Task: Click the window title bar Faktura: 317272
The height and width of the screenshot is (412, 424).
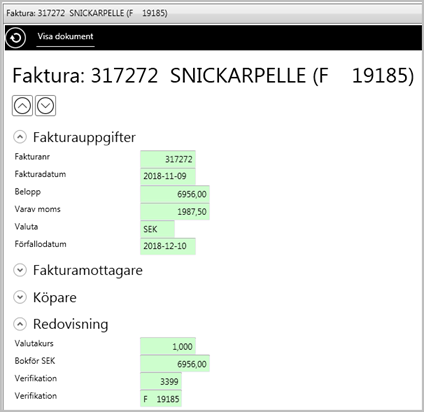Action: point(213,13)
